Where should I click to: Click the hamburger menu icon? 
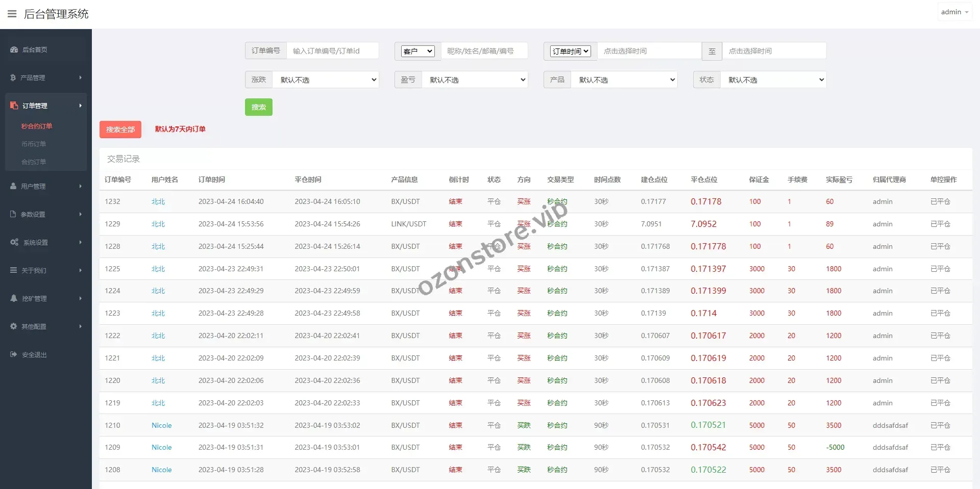(12, 14)
